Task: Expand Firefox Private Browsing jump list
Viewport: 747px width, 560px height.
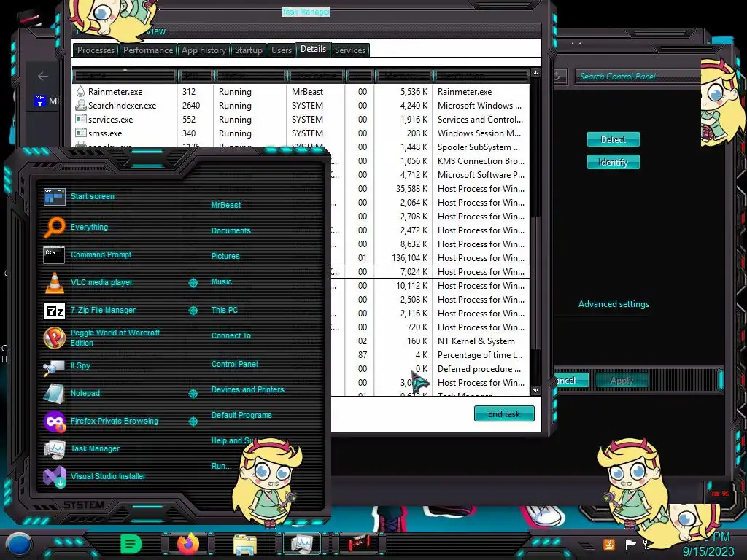Action: tap(193, 421)
